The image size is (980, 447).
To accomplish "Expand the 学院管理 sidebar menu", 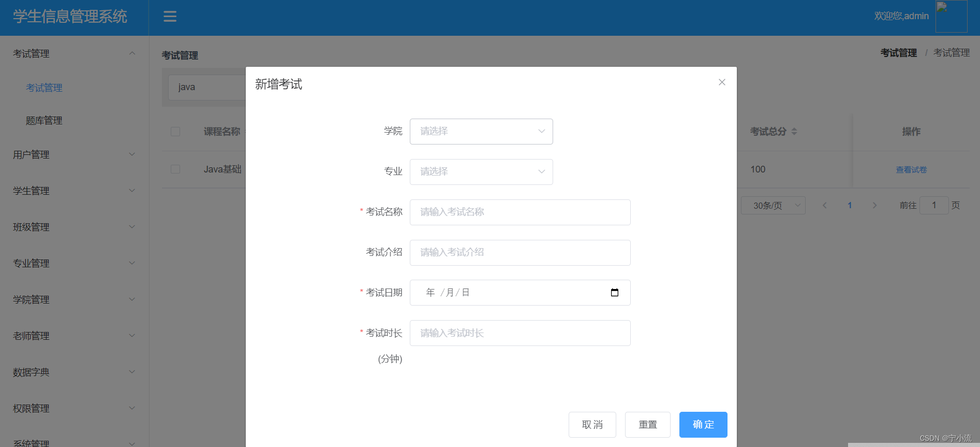I will pyautogui.click(x=74, y=299).
